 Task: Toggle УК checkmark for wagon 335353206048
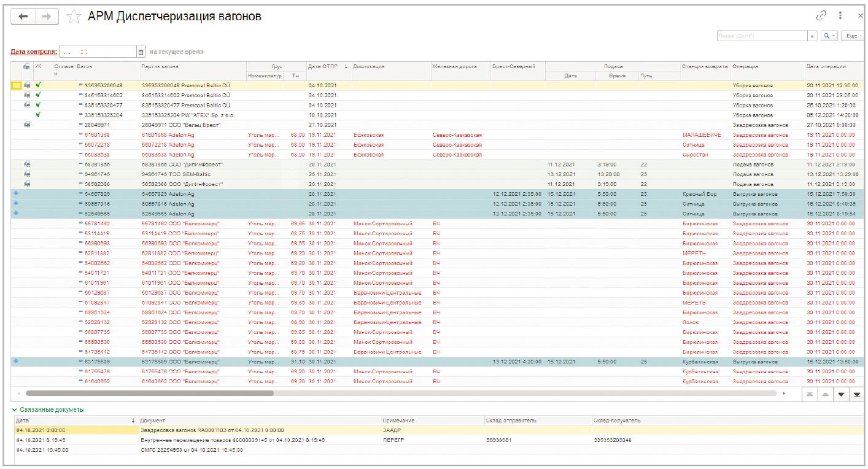pos(39,85)
